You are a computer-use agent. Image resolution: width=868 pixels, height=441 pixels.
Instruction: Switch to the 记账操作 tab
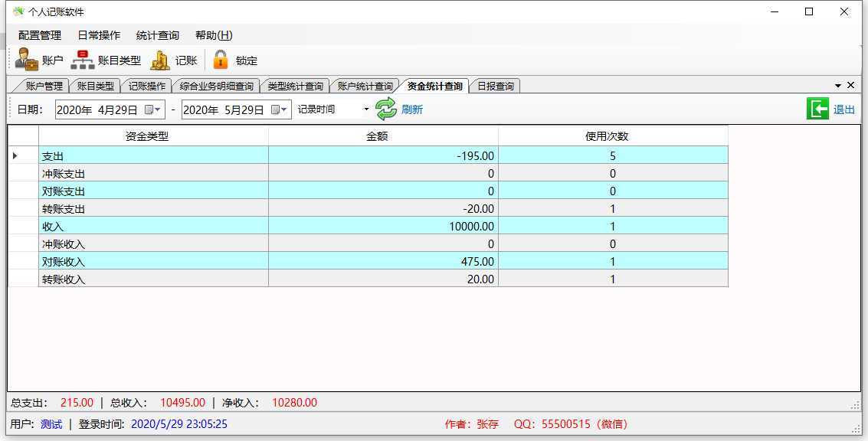(x=146, y=87)
